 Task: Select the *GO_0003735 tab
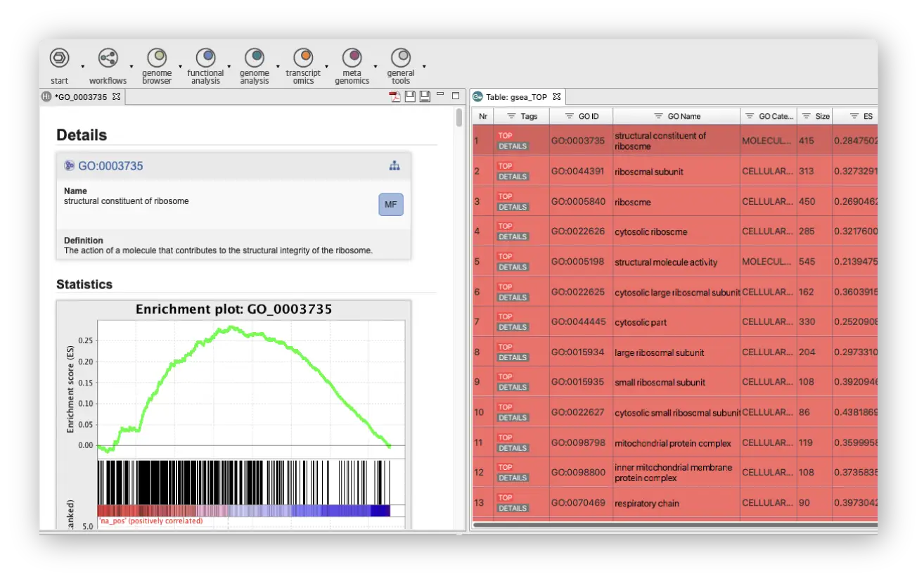(80, 97)
